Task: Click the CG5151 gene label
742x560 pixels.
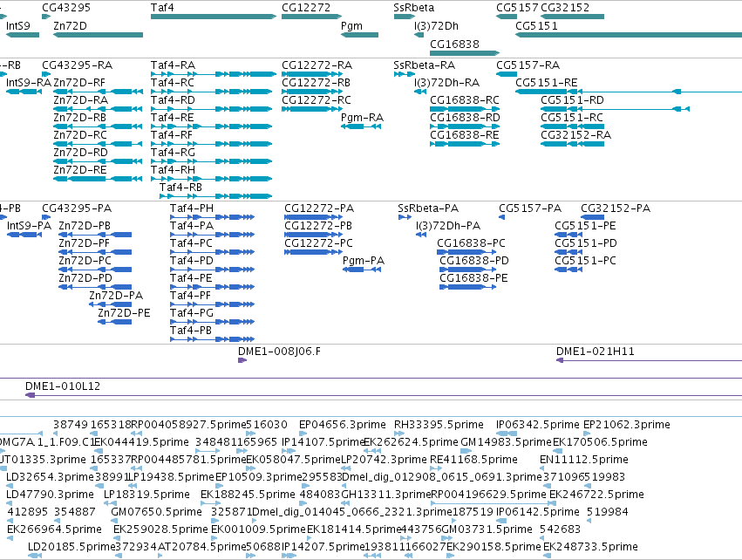Action: [536, 25]
